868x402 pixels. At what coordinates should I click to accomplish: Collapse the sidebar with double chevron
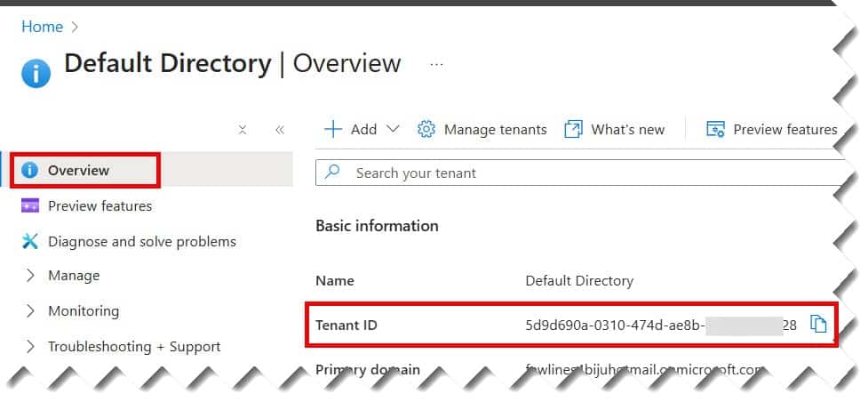[280, 130]
